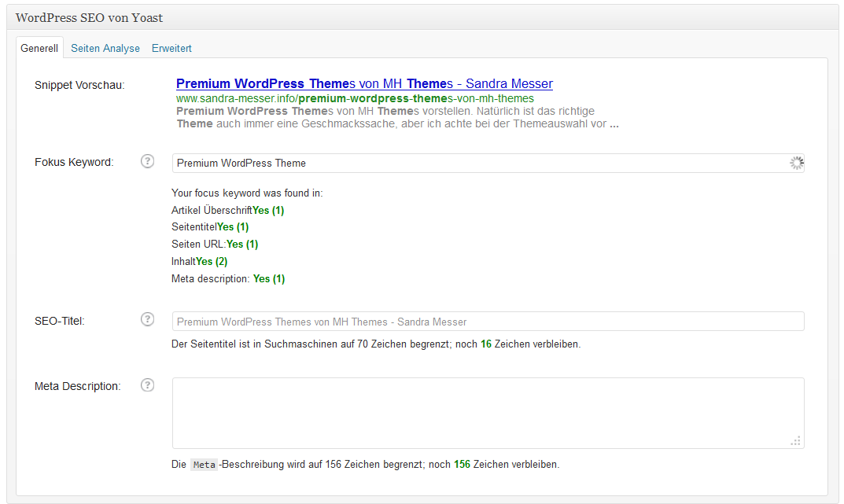Open the Seiten Analyse tab
Image resolution: width=844 pixels, height=504 pixels.
[105, 48]
